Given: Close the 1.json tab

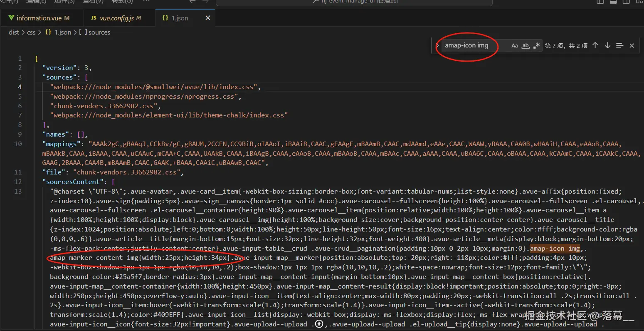Looking at the screenshot, I should (208, 18).
